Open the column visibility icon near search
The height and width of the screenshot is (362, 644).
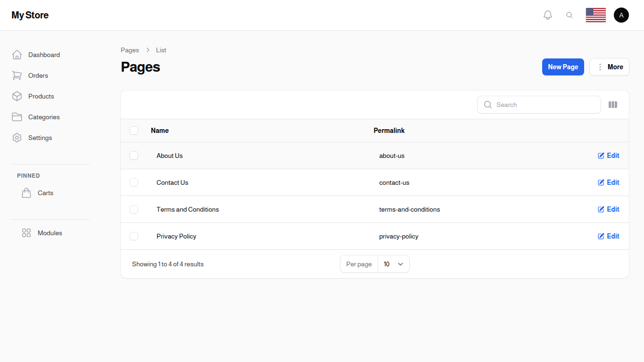613,105
